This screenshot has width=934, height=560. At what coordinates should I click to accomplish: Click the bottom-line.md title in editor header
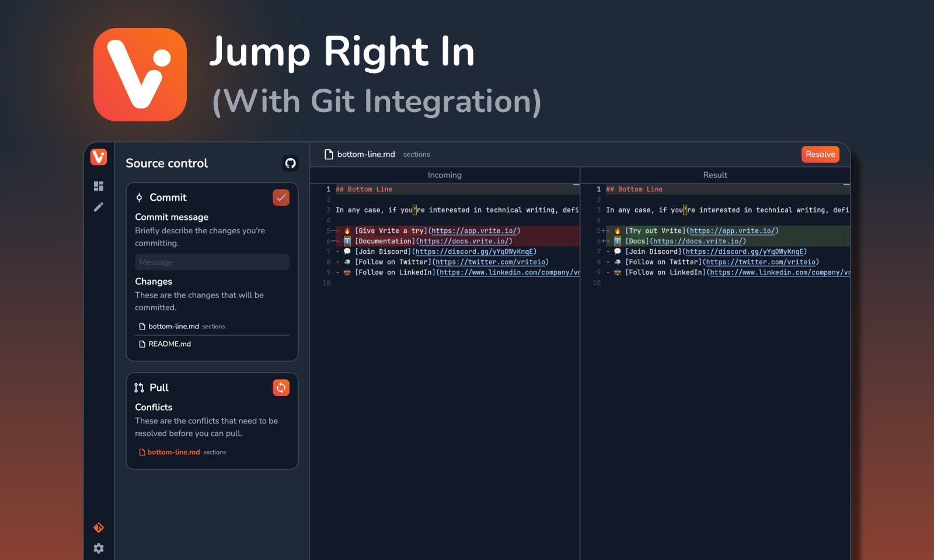[x=366, y=155]
